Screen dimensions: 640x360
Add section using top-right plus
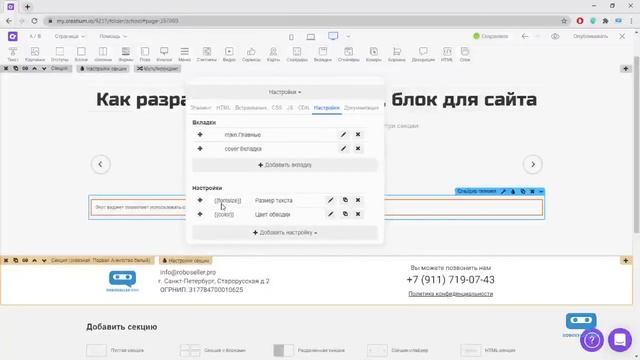coord(626,69)
